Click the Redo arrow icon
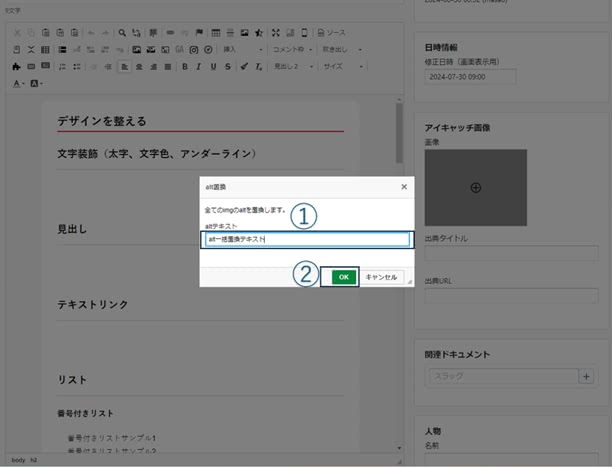This screenshot has width=612, height=467. tap(105, 33)
